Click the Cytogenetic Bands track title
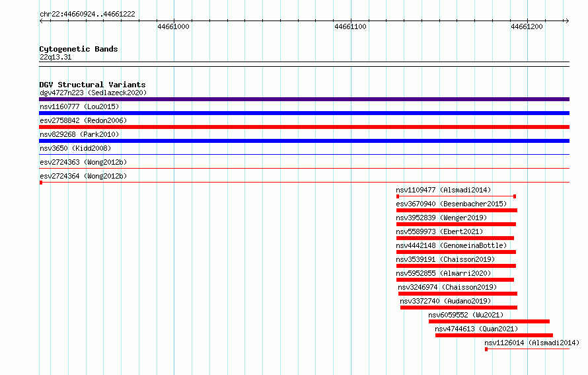 tap(79, 49)
